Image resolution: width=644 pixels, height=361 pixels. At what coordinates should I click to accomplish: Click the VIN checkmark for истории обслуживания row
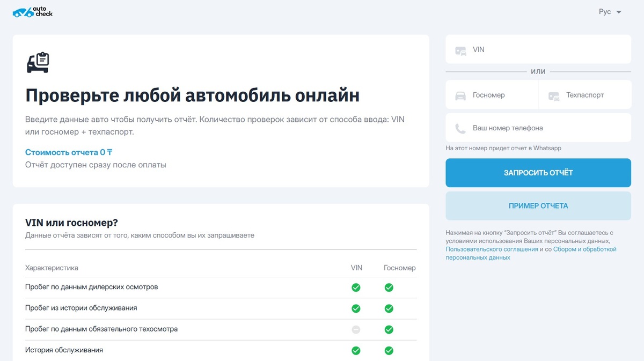(x=356, y=308)
